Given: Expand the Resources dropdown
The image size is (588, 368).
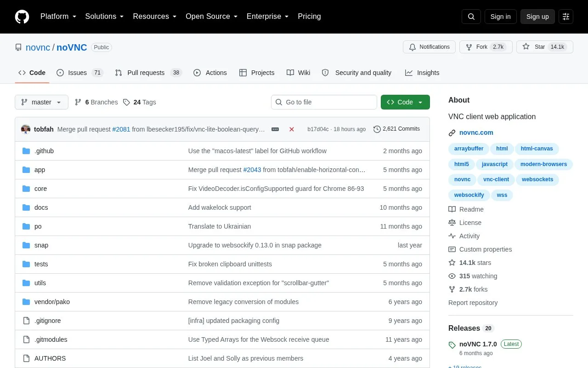Looking at the screenshot, I should 155,17.
